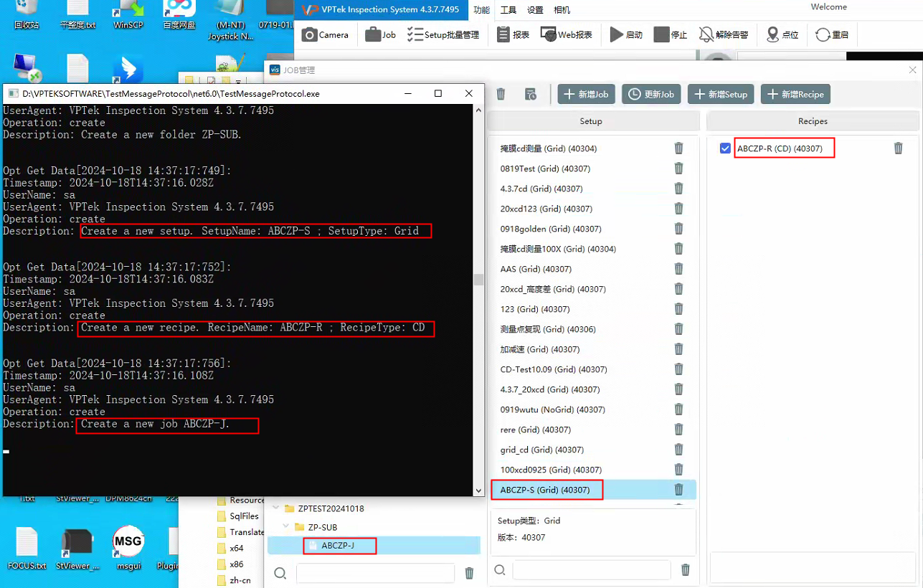Collapse the ZP-SUB folder
This screenshot has width=923, height=588.
point(287,527)
